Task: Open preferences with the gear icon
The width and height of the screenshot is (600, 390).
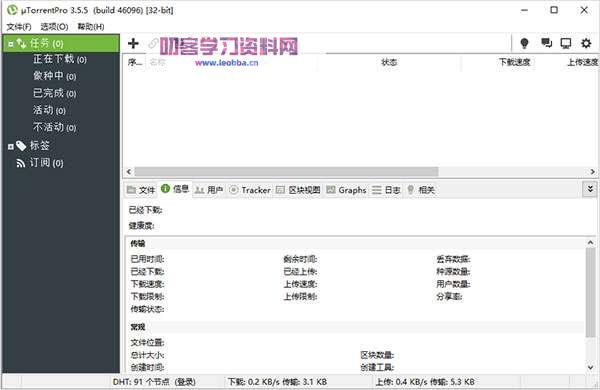Action: pyautogui.click(x=586, y=43)
